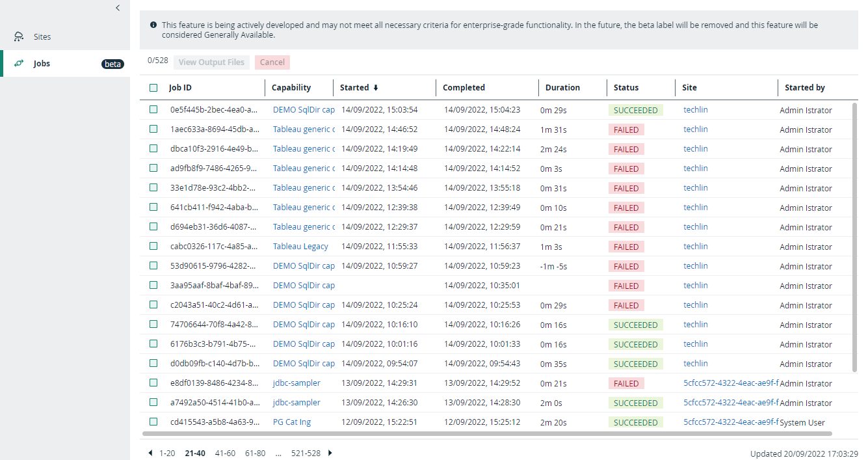Click the info icon in the beta banner
This screenshot has height=460, width=868.
[153, 25]
